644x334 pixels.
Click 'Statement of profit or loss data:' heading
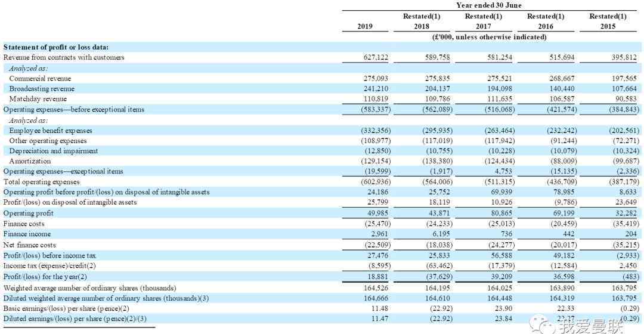(x=56, y=47)
